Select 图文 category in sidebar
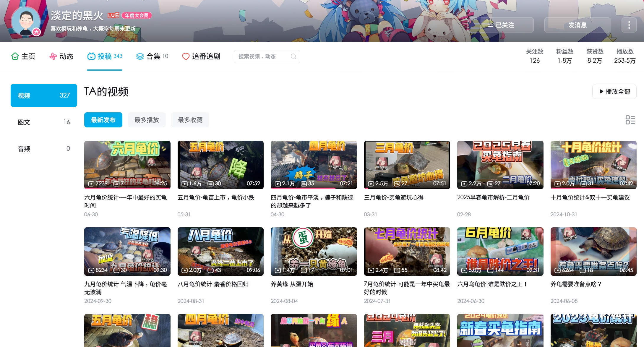 pyautogui.click(x=44, y=122)
